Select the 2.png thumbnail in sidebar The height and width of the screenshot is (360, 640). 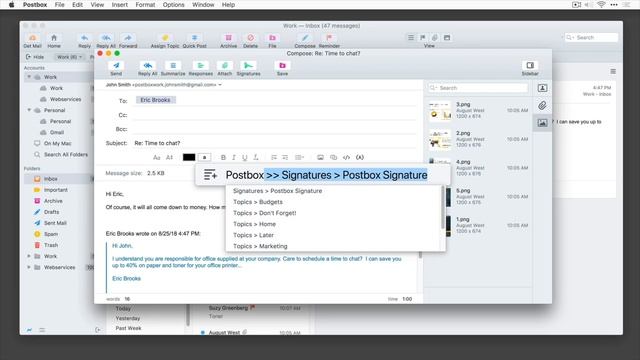pyautogui.click(x=440, y=140)
